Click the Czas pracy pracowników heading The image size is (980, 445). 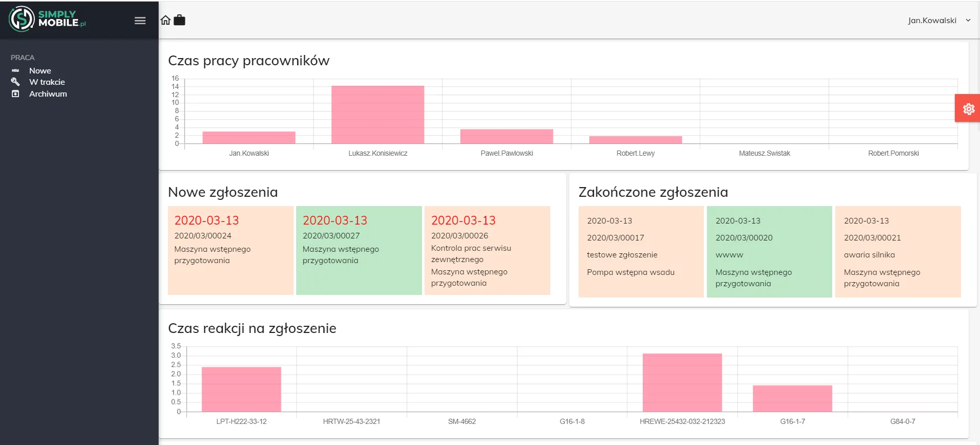pos(248,61)
